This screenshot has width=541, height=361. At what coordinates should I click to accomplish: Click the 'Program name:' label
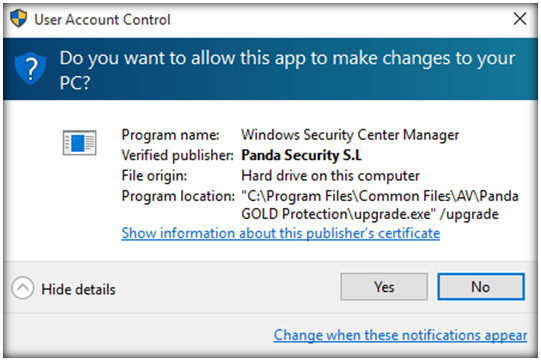[170, 135]
